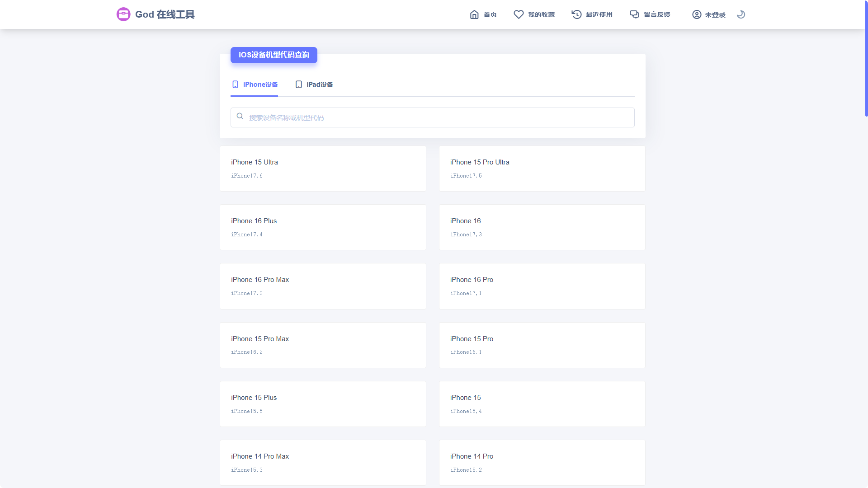Click the model code iPhone17,5
The height and width of the screenshot is (488, 868).
(466, 176)
